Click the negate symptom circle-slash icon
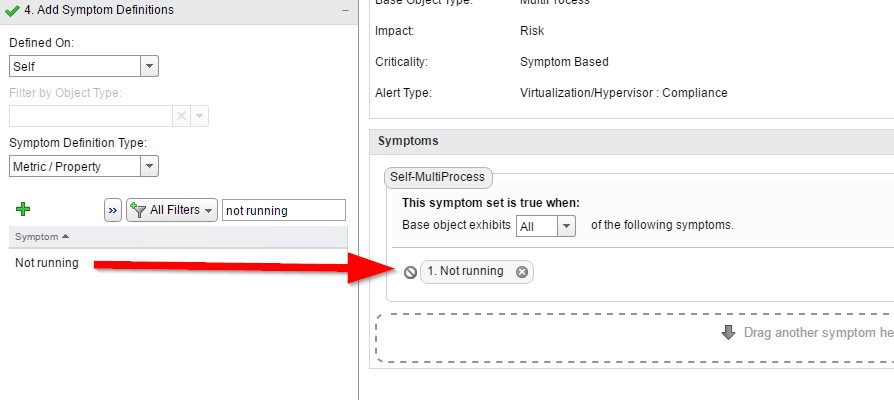This screenshot has height=400, width=894. pos(410,272)
